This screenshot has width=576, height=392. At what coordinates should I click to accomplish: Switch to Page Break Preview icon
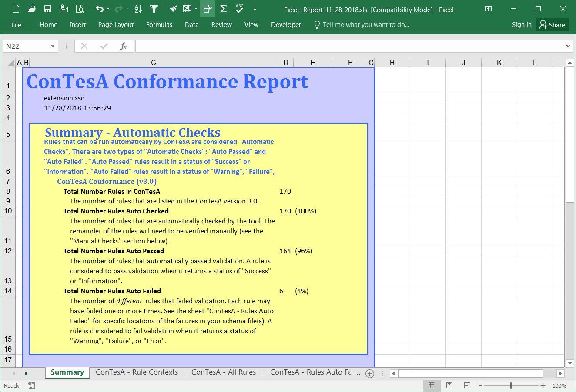point(467,385)
